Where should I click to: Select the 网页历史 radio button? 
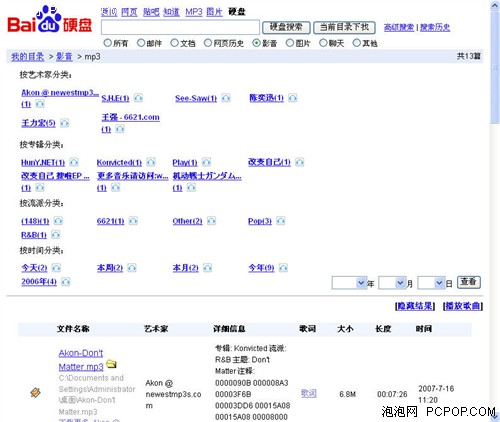pos(208,43)
